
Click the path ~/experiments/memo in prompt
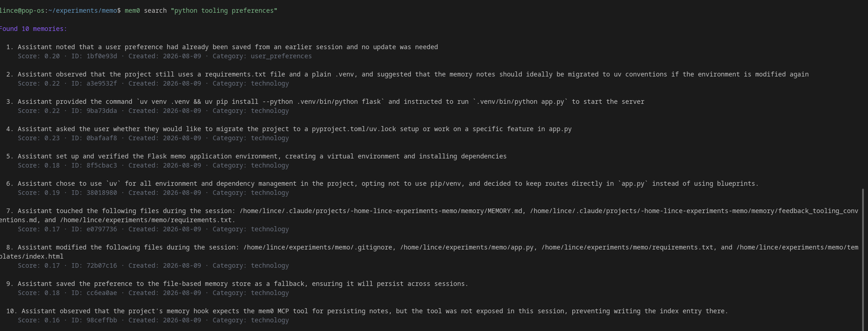point(83,10)
